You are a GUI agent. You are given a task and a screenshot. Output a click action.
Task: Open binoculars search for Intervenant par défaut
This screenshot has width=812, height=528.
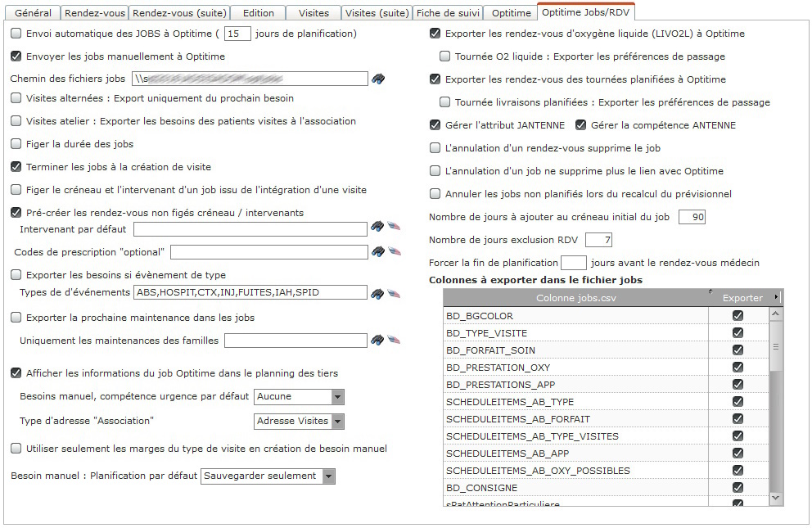point(377,226)
